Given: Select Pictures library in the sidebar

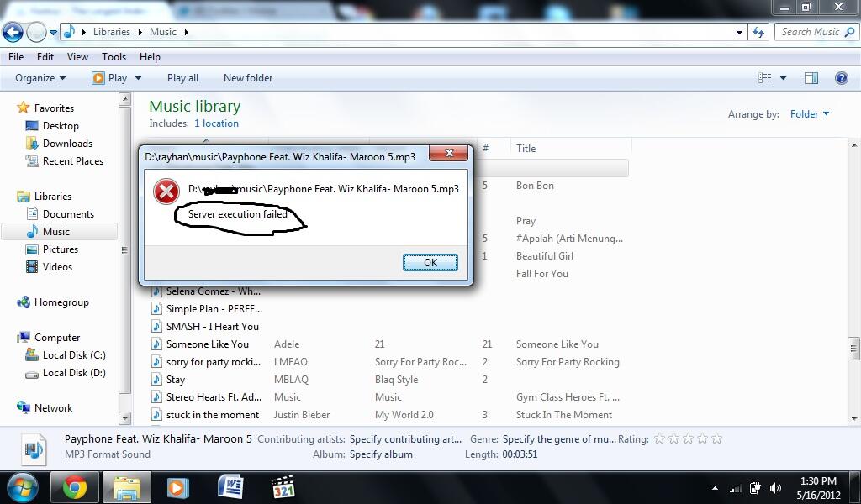Looking at the screenshot, I should pyautogui.click(x=61, y=249).
